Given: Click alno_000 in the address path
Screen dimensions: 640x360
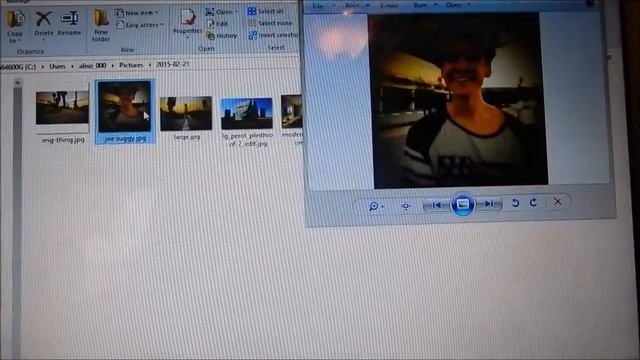Looking at the screenshot, I should pos(92,65).
